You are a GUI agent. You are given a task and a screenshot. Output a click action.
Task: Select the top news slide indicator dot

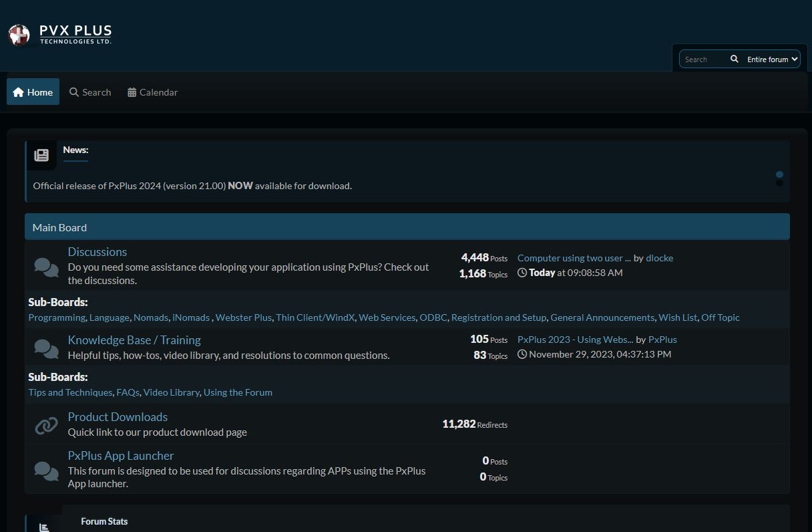[779, 175]
